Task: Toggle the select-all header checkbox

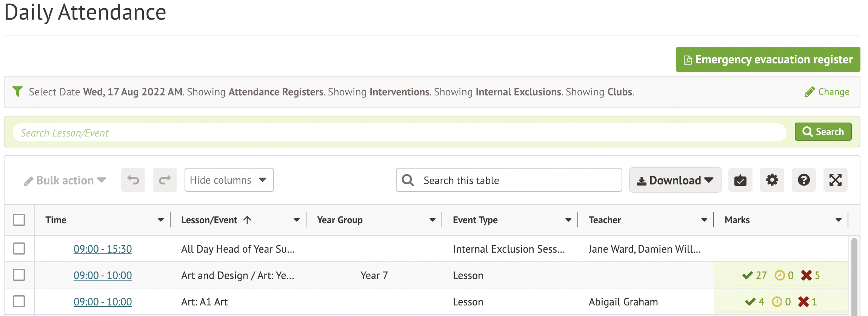Action: tap(19, 220)
